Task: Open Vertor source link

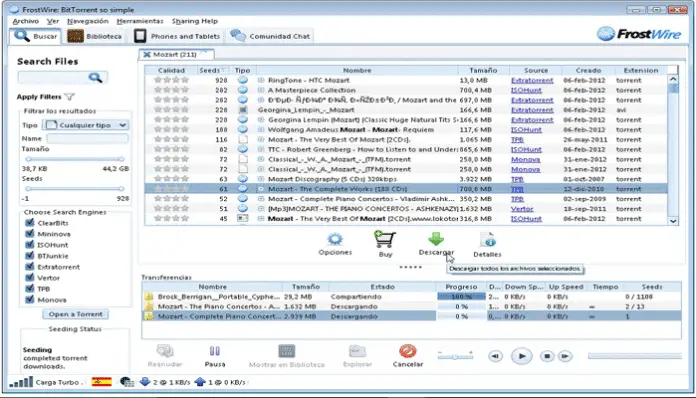Action: tap(522, 209)
